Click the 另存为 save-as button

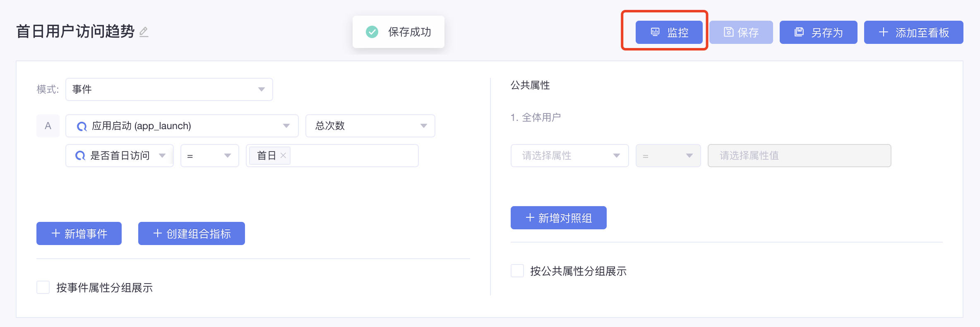coord(818,32)
